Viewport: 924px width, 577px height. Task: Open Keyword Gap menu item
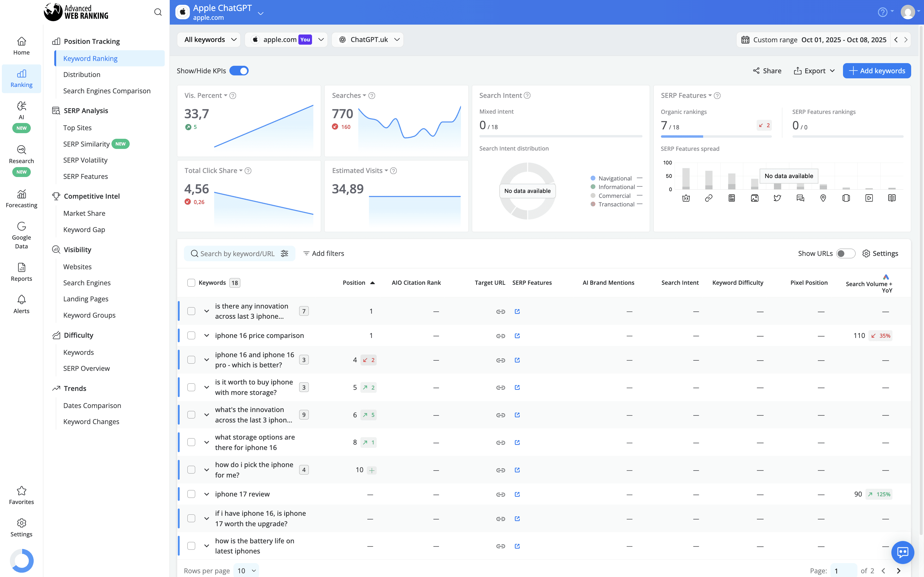pos(84,230)
